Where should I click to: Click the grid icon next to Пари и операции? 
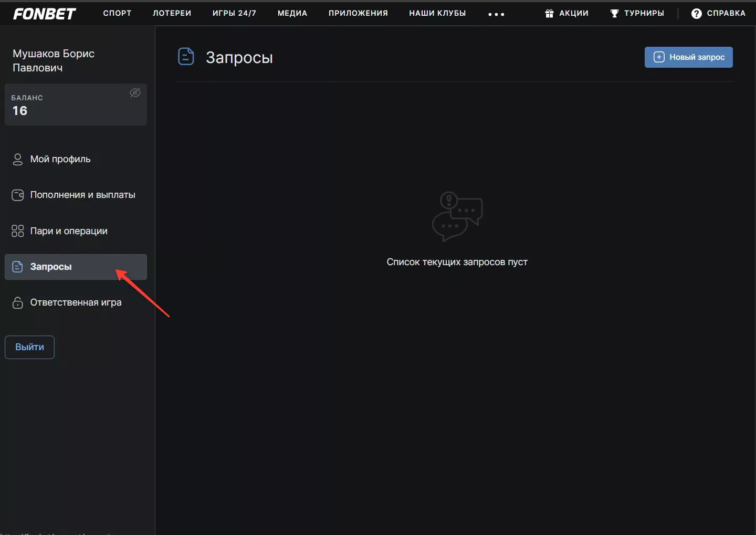pos(18,231)
